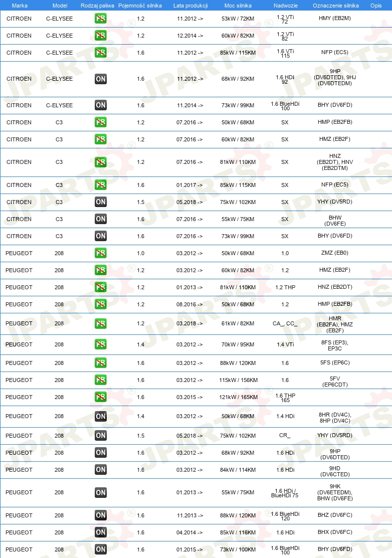392x558 pixels.
Task: Click the Opis column header
Action: tap(376, 6)
